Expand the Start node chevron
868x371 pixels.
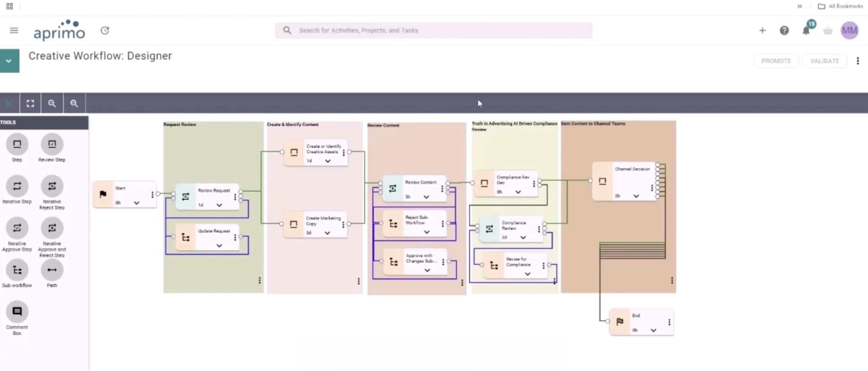coord(136,203)
